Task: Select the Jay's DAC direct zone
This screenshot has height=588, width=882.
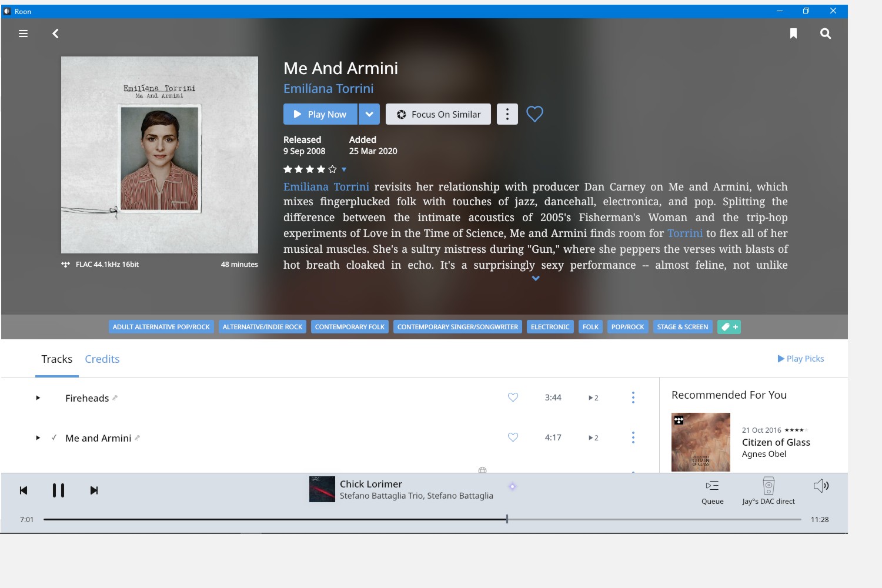Action: pos(769,492)
